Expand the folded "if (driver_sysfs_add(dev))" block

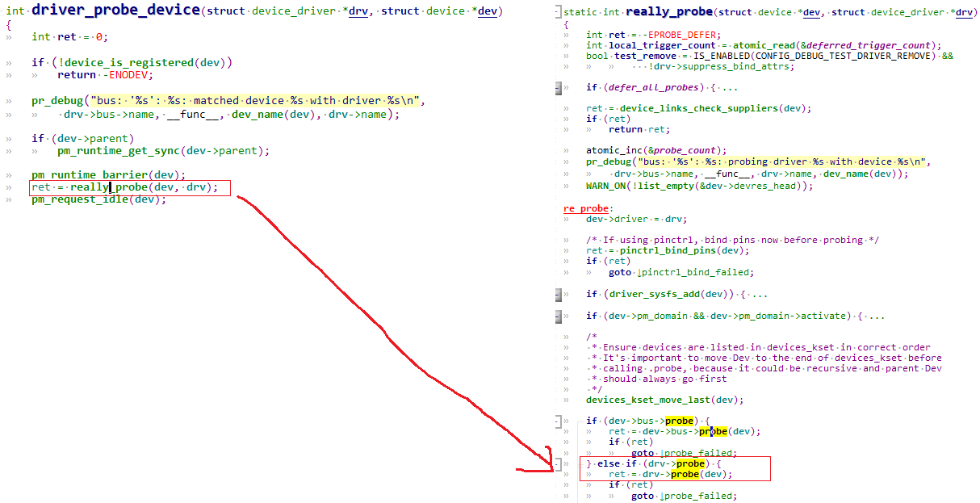tap(558, 295)
